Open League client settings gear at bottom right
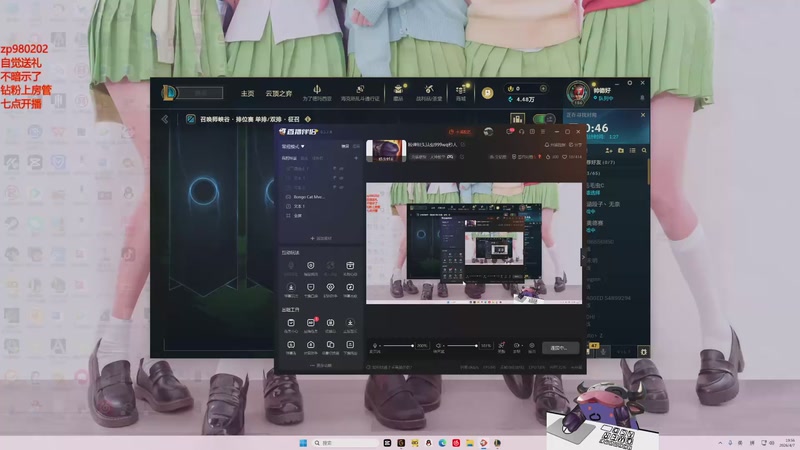The height and width of the screenshot is (450, 800). [x=643, y=352]
